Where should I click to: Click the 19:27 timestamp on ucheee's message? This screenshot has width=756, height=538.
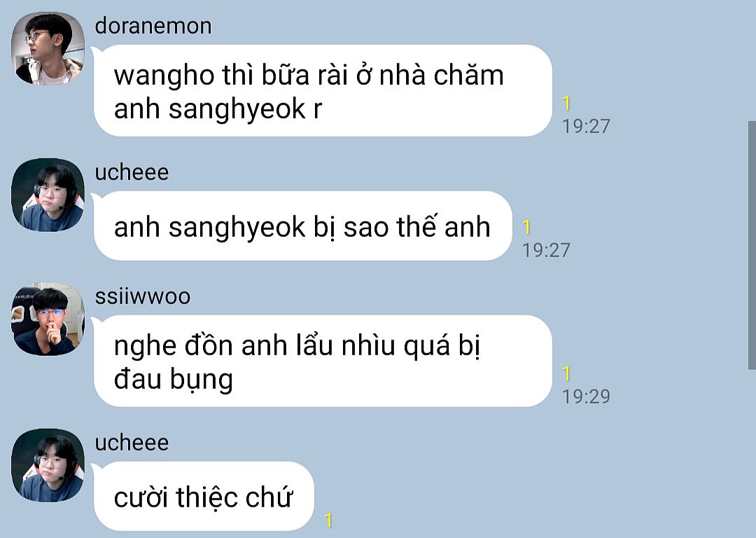[546, 250]
